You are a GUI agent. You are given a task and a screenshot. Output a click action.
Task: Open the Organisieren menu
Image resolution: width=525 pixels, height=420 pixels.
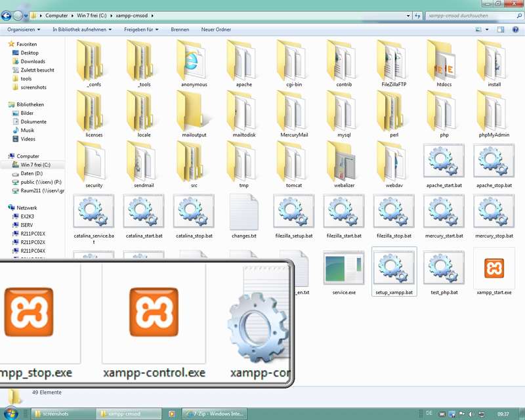24,30
